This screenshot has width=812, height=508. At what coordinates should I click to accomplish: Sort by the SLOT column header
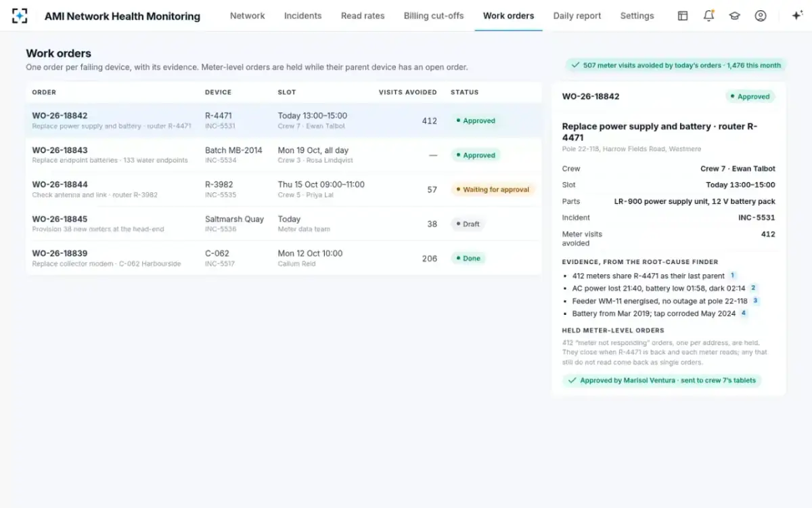[287, 92]
